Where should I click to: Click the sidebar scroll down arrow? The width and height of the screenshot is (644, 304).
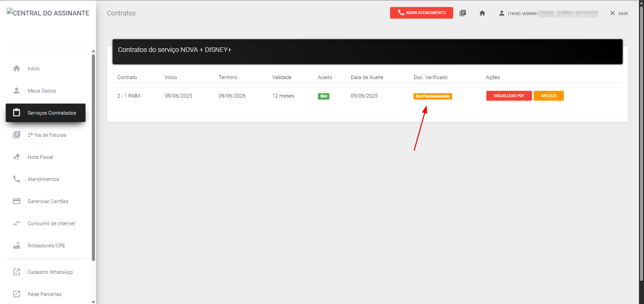pos(93,302)
